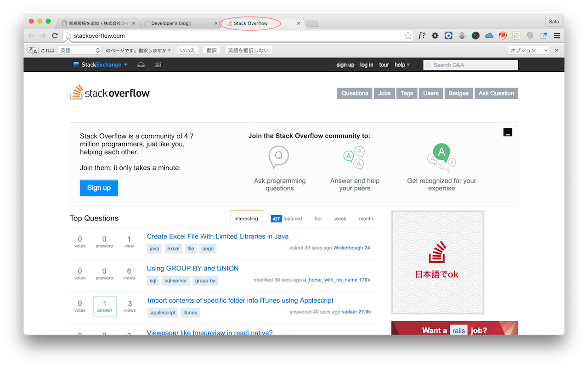Click the blue Sign up button

(99, 188)
